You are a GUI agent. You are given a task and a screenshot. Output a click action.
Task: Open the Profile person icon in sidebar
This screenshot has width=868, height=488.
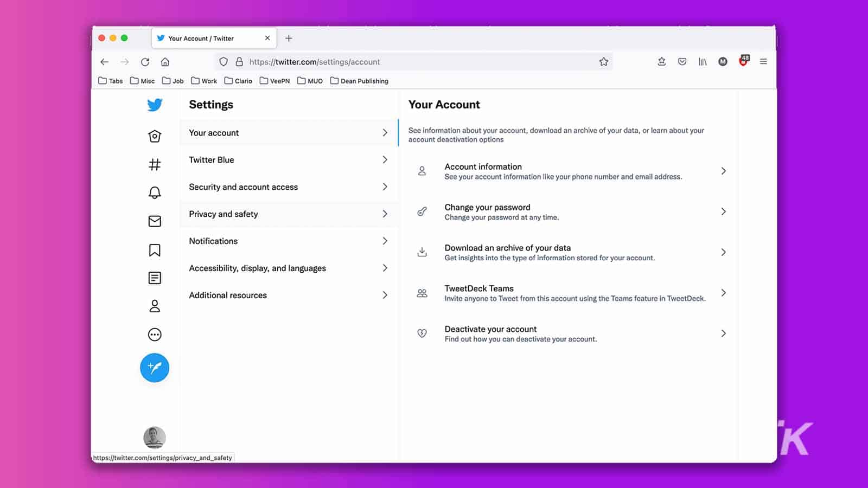(x=155, y=306)
